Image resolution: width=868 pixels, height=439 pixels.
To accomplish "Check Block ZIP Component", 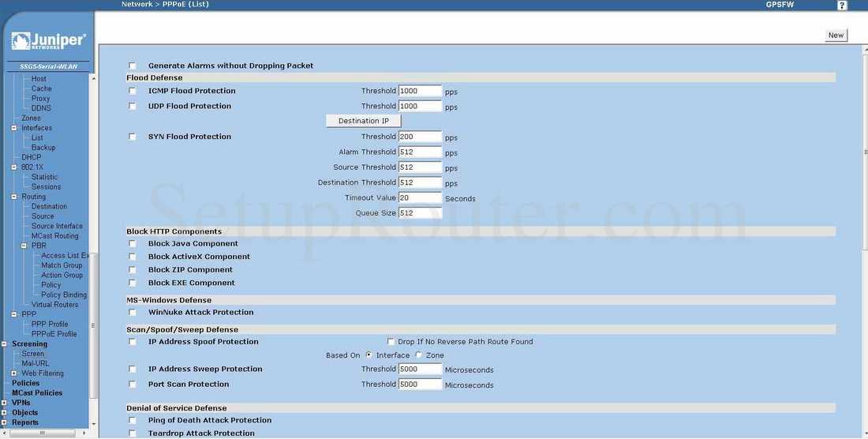I will pos(133,270).
